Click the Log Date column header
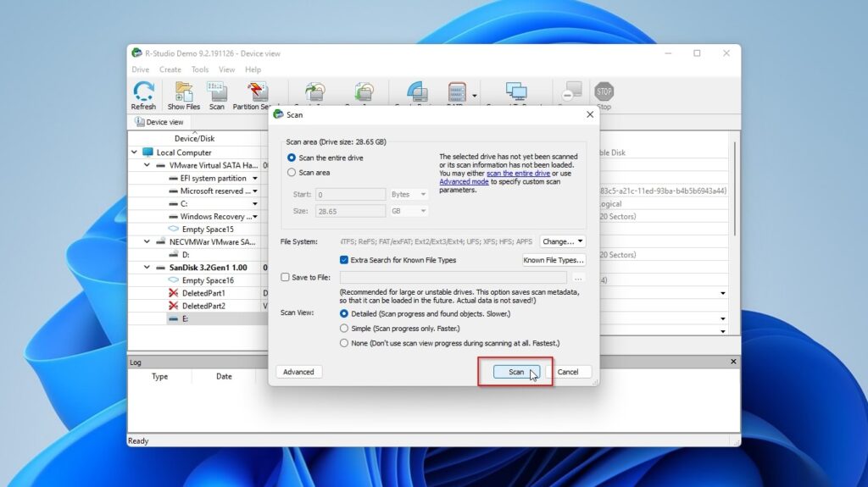The image size is (868, 487). click(x=224, y=376)
